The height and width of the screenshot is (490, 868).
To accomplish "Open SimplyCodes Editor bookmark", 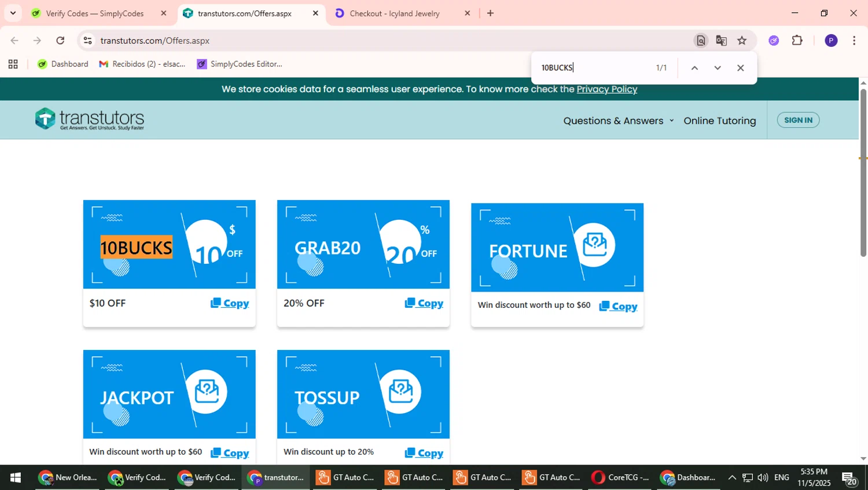I will point(240,64).
